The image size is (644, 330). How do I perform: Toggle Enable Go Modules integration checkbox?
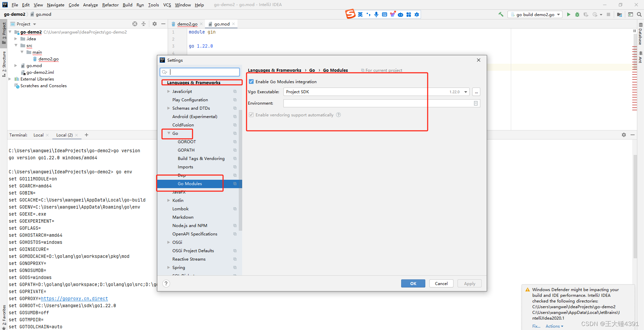[x=251, y=81]
